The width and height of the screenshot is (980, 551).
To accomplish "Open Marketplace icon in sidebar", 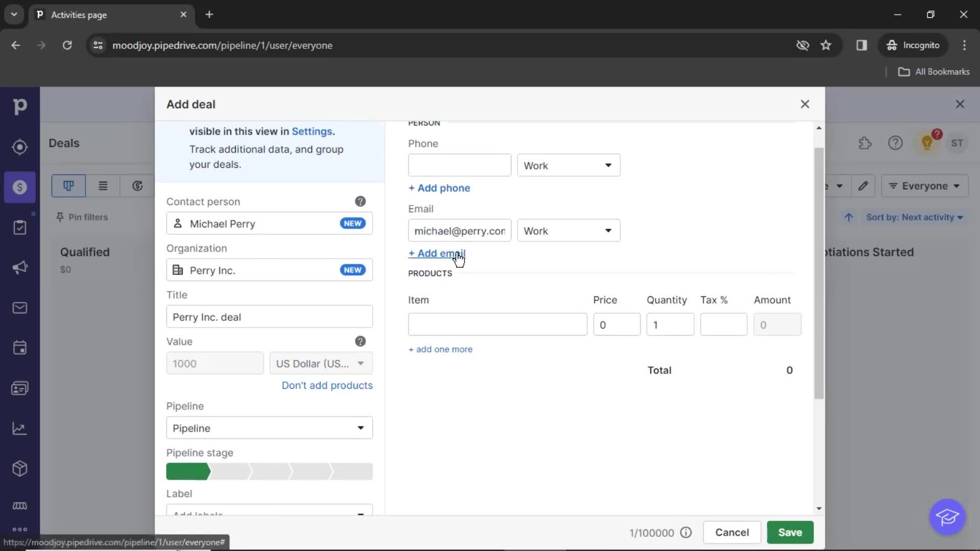I will 19,506.
